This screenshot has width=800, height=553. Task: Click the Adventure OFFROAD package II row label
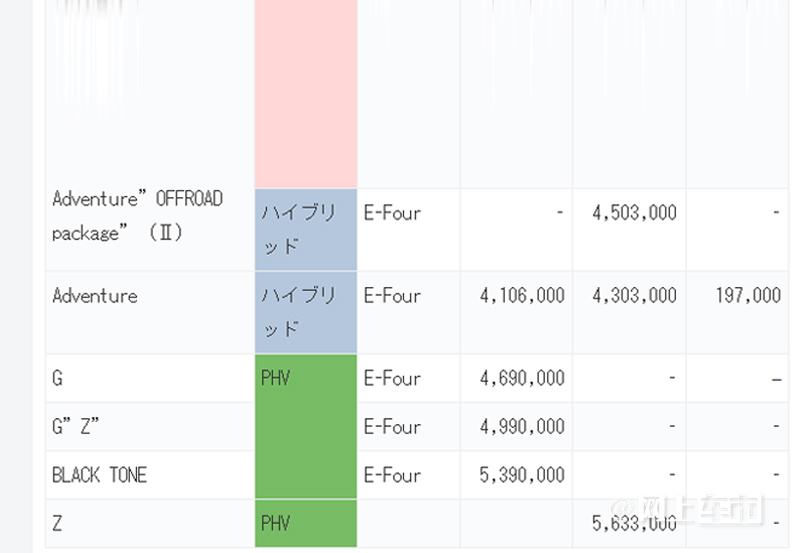click(x=137, y=215)
